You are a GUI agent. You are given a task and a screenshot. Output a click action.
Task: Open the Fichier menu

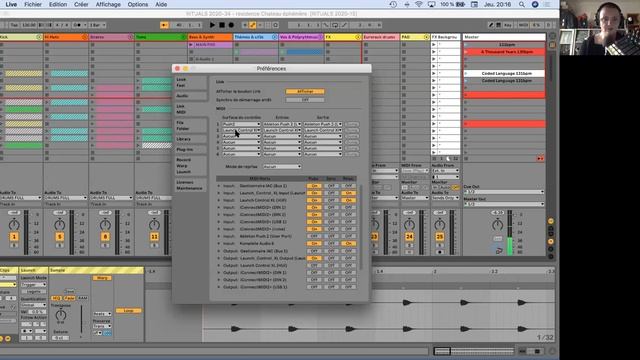click(33, 4)
